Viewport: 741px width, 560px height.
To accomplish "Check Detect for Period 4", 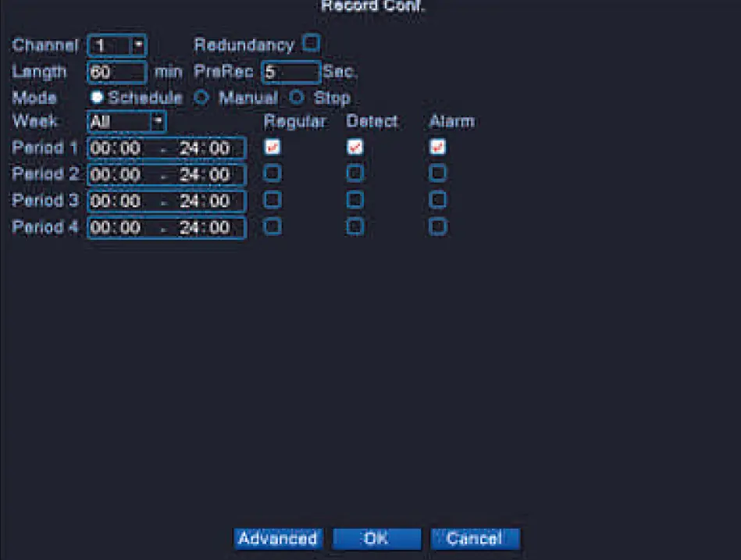I will [x=355, y=226].
